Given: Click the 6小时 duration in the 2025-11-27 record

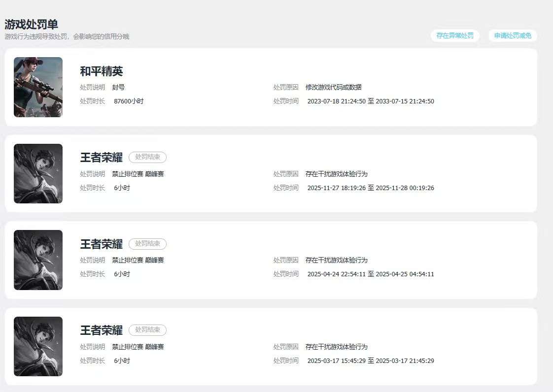Looking at the screenshot, I should tap(122, 188).
